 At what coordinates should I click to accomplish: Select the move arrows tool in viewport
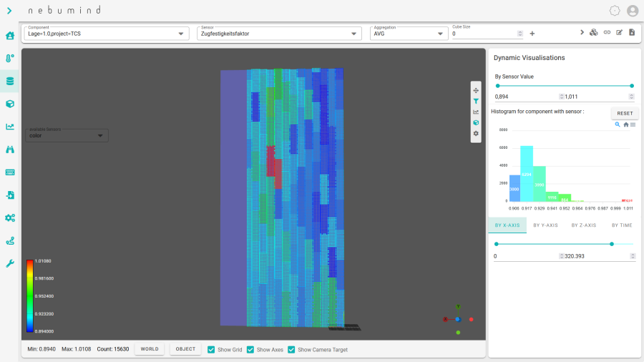click(476, 90)
